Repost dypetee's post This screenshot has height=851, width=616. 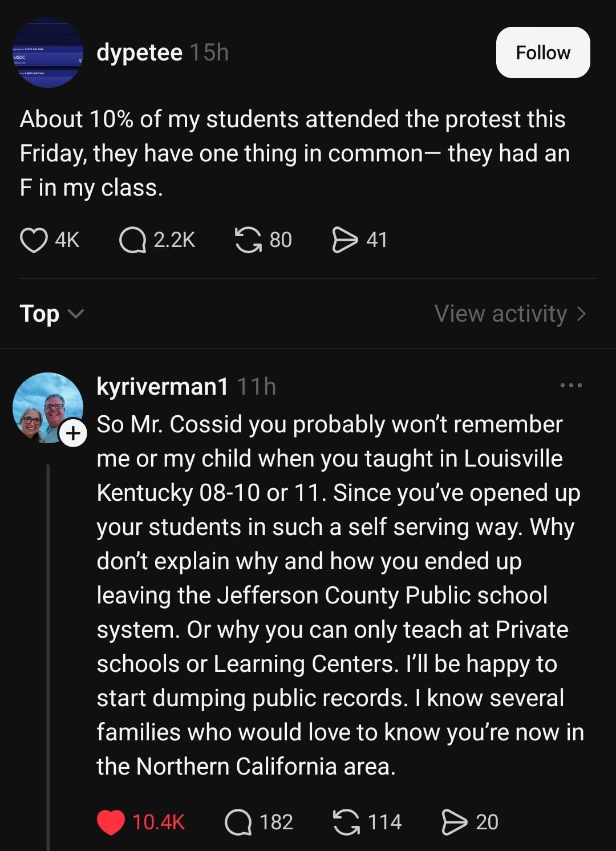(x=248, y=240)
